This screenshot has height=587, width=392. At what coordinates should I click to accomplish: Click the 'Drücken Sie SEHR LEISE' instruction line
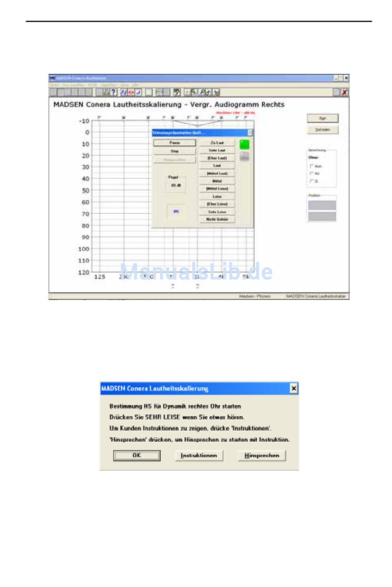click(177, 417)
